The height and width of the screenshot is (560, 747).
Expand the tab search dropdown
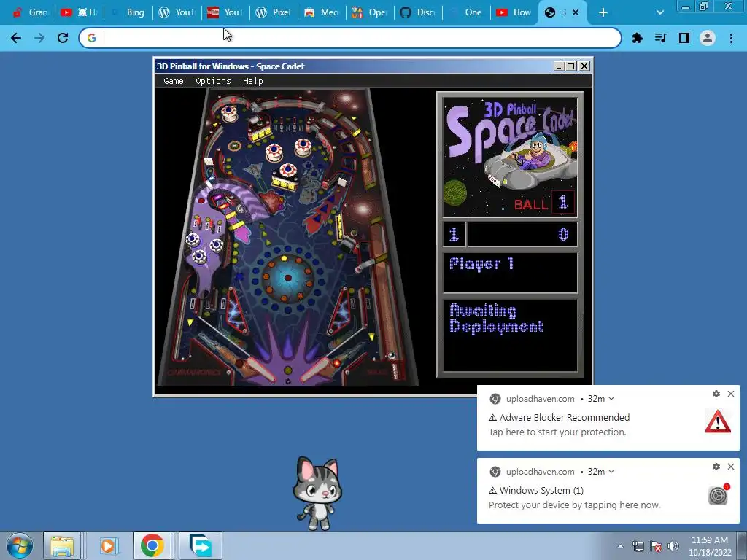tap(659, 12)
